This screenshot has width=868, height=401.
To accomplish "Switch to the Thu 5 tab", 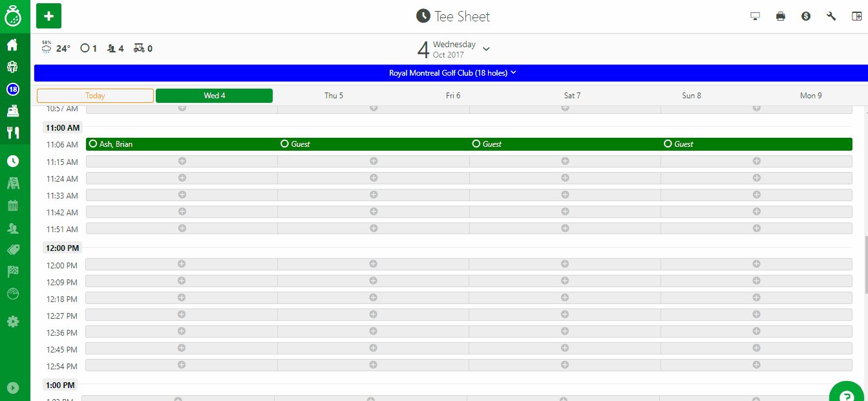I will pyautogui.click(x=333, y=96).
